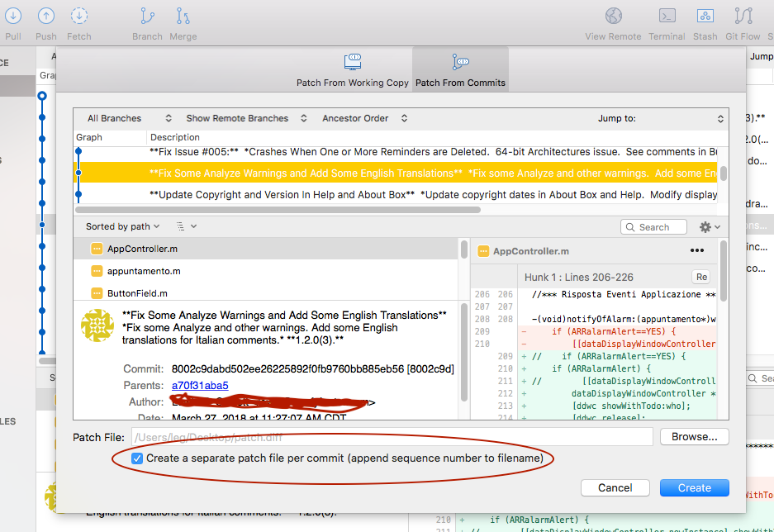Create a branch via the Branch icon
Viewport: 774px width, 532px height.
[x=147, y=17]
